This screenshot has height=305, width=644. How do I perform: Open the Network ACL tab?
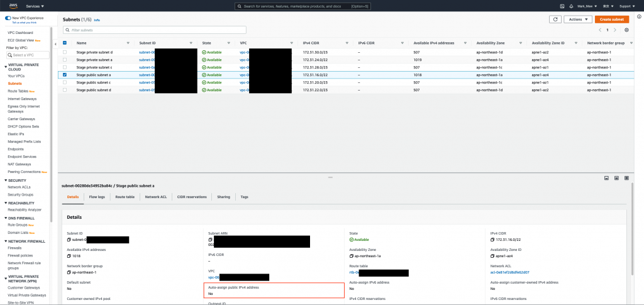tap(156, 197)
